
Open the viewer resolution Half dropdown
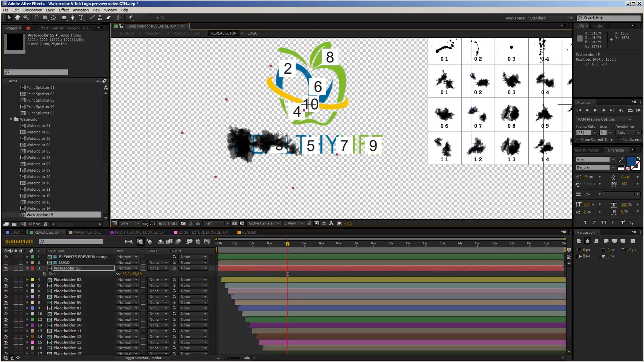216,223
